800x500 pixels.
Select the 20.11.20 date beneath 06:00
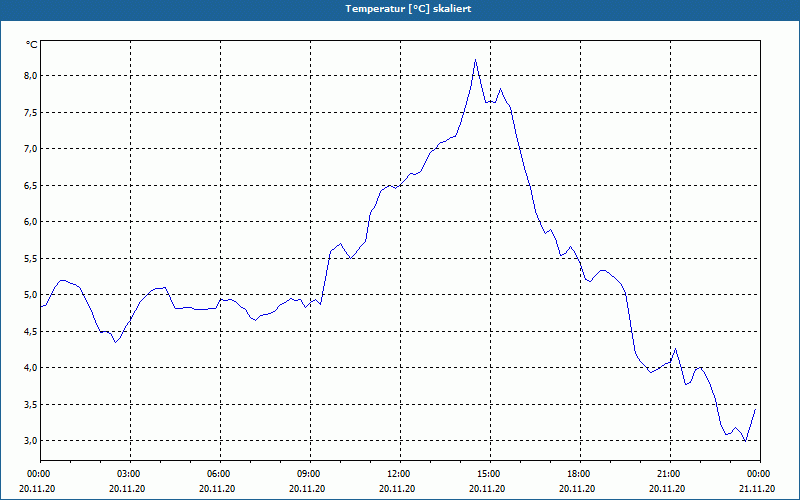(x=217, y=489)
